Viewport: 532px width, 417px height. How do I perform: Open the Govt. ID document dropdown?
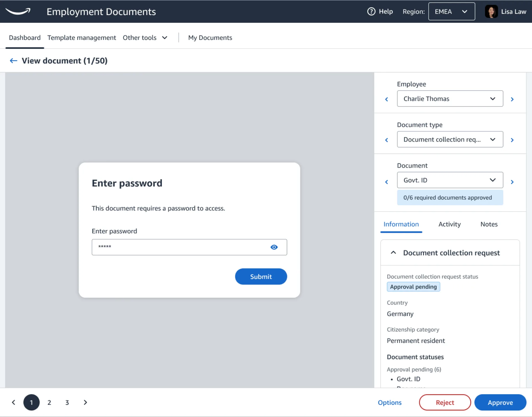(450, 180)
